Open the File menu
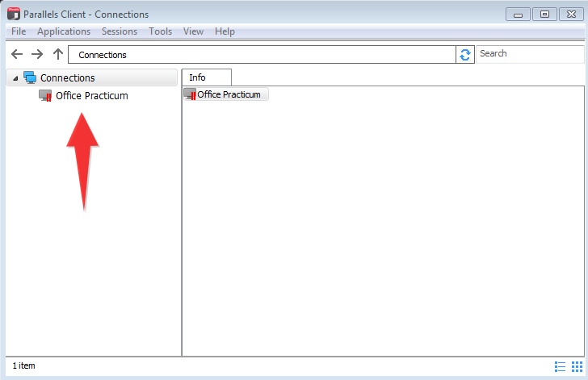This screenshot has width=588, height=380. 19,31
